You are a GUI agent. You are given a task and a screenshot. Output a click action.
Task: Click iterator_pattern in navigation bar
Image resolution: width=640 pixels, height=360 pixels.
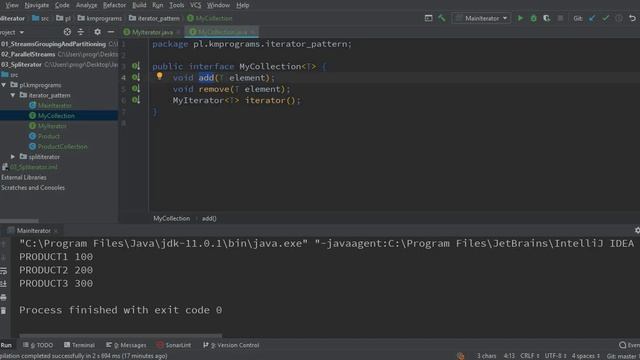coord(154,18)
